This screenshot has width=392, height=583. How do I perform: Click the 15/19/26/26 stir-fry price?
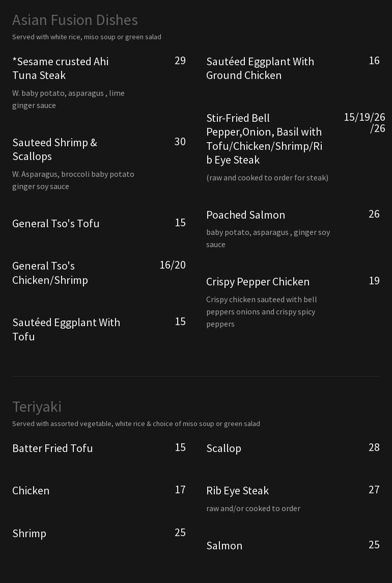[365, 123]
